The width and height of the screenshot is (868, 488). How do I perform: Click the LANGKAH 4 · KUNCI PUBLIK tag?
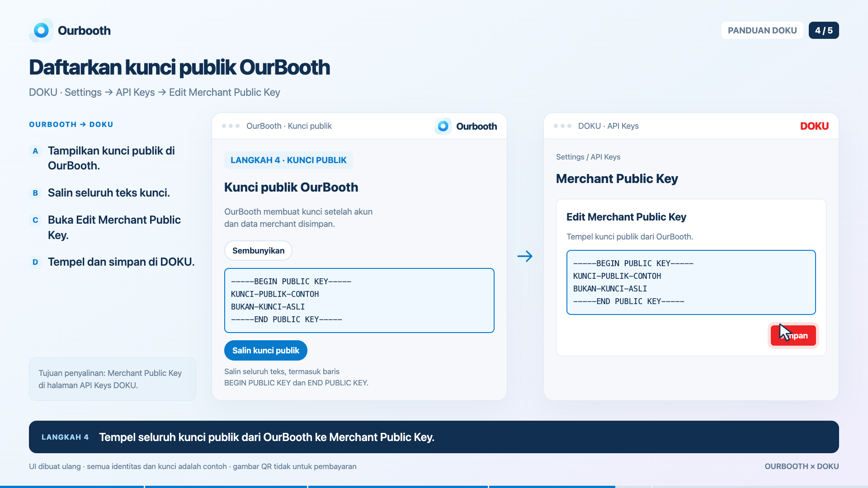[x=288, y=160]
